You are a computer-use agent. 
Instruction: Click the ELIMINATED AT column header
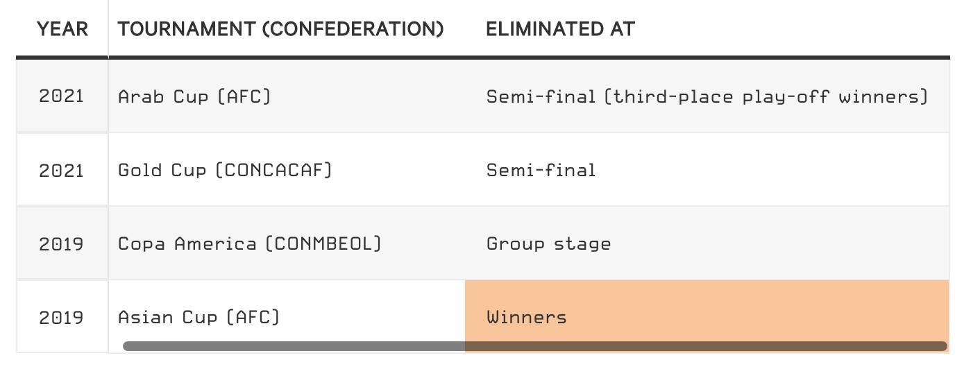pyautogui.click(x=560, y=29)
